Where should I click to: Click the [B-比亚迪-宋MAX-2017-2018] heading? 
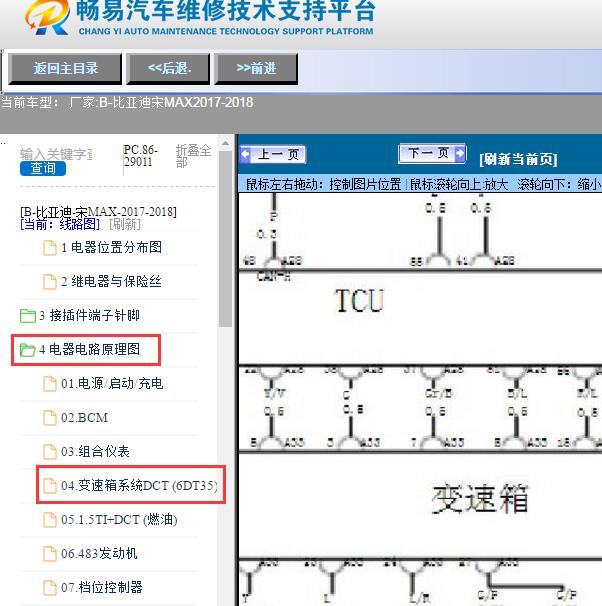(x=98, y=212)
